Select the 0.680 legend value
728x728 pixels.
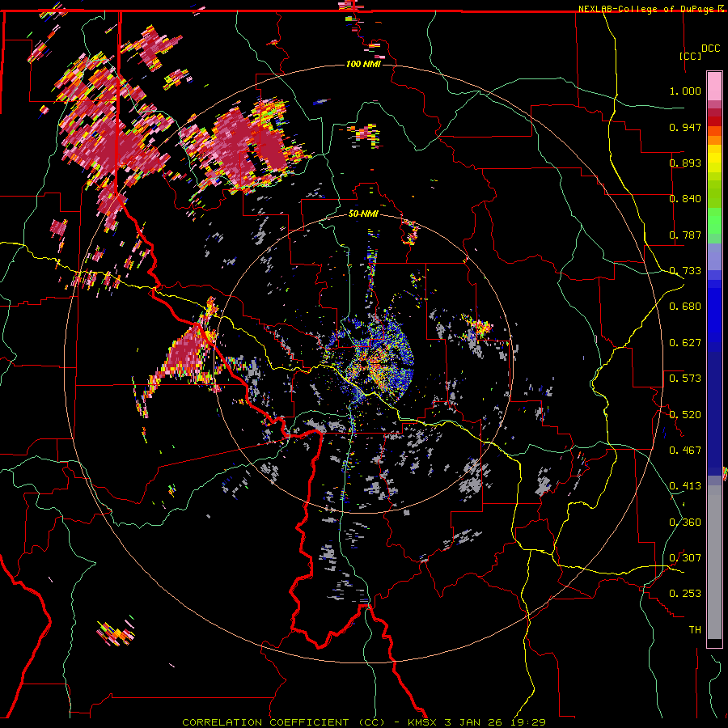685,307
